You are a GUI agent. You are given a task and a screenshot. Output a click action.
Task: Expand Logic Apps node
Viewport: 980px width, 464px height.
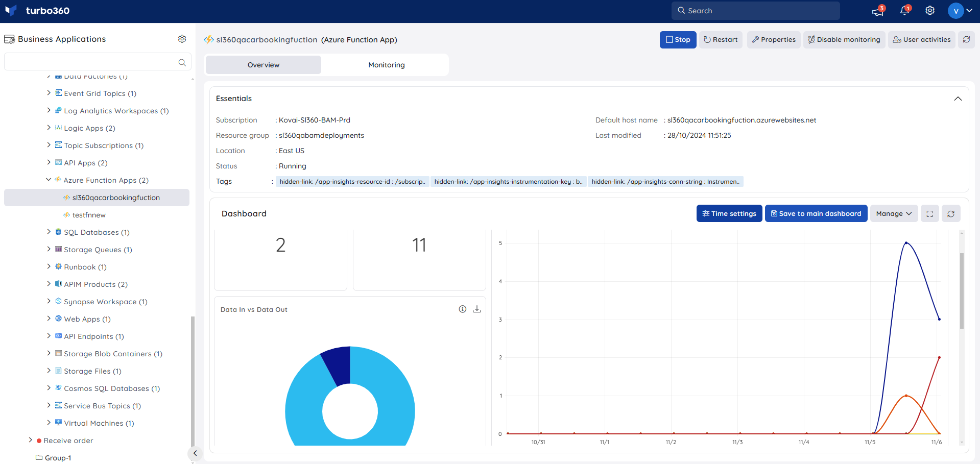[x=49, y=128]
